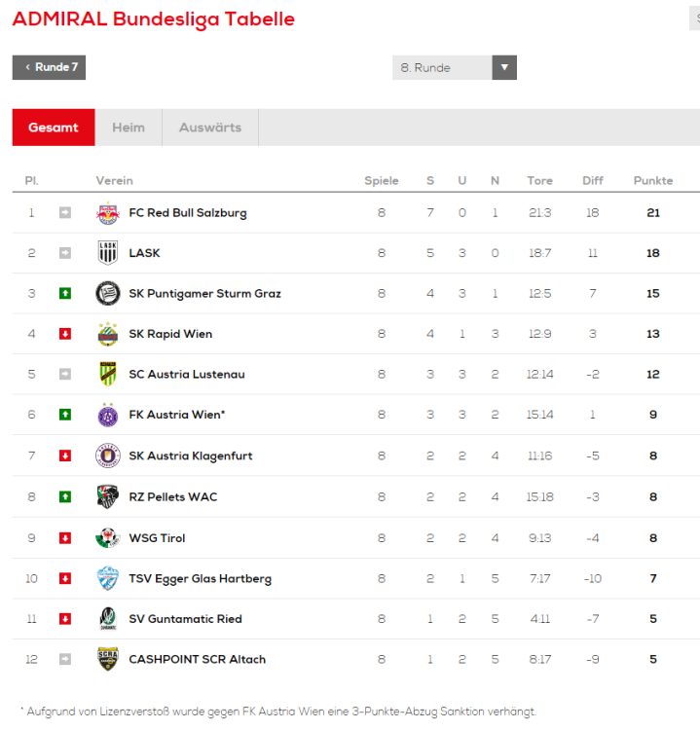Screen dimensions: 700x730
Task: Click the TSV Hartberg club crest
Action: coord(107,578)
